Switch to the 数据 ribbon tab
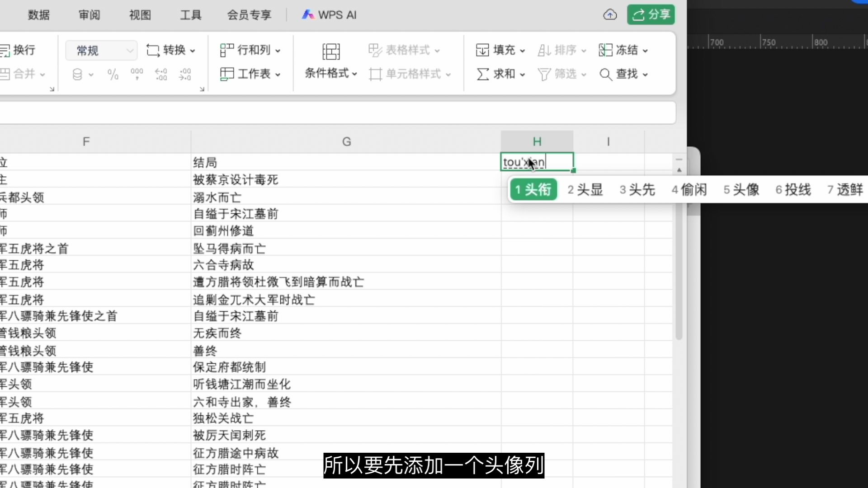Screen dimensions: 868x488 [38, 14]
